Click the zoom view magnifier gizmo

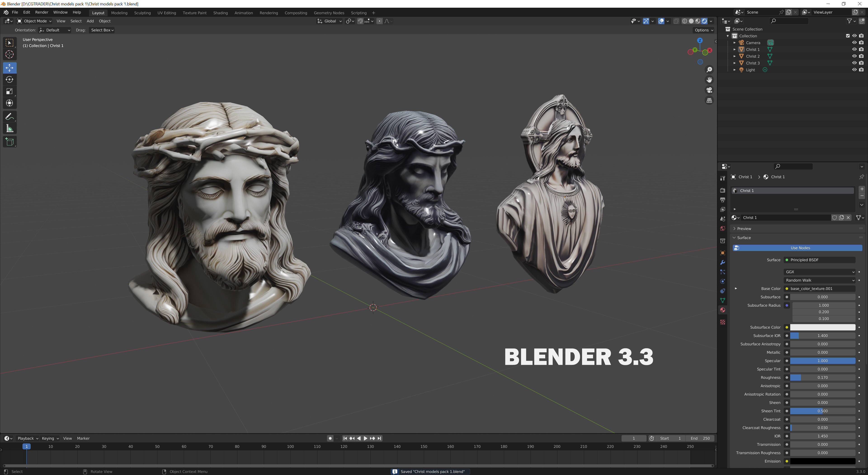[709, 69]
